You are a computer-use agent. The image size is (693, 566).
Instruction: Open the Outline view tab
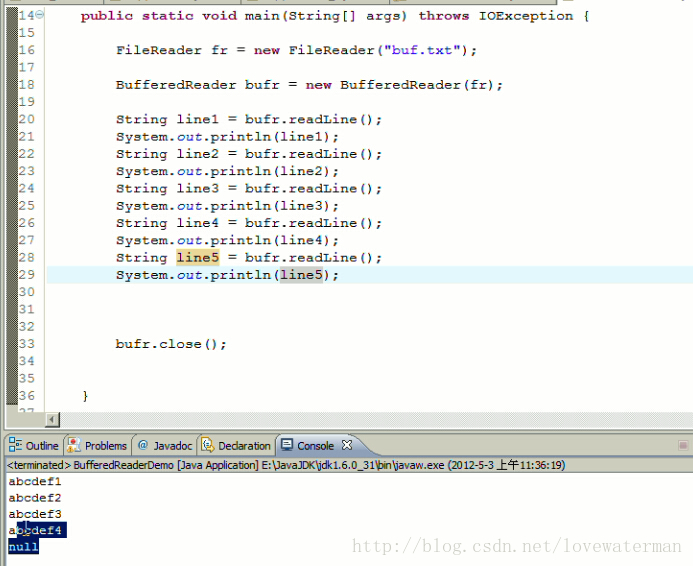(x=34, y=445)
